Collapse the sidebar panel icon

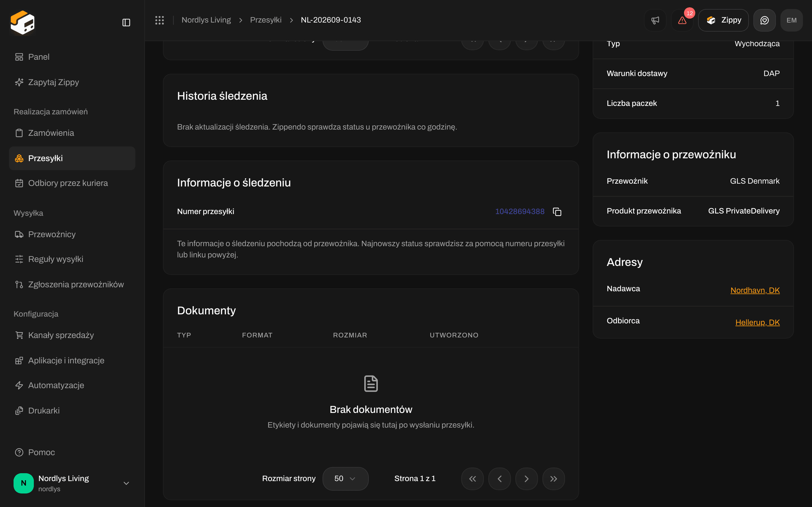coord(126,23)
